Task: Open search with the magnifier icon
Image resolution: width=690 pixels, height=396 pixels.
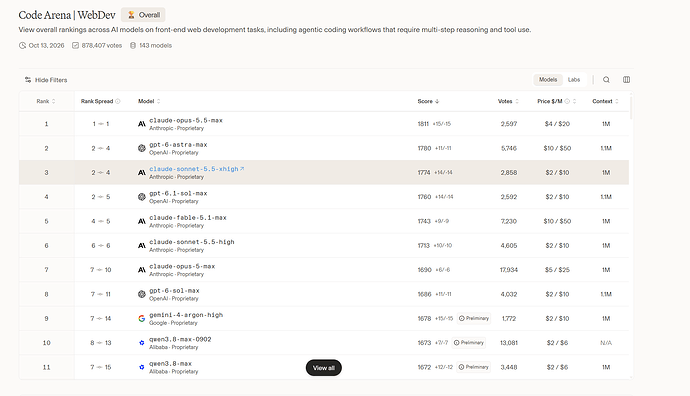Action: pyautogui.click(x=606, y=80)
